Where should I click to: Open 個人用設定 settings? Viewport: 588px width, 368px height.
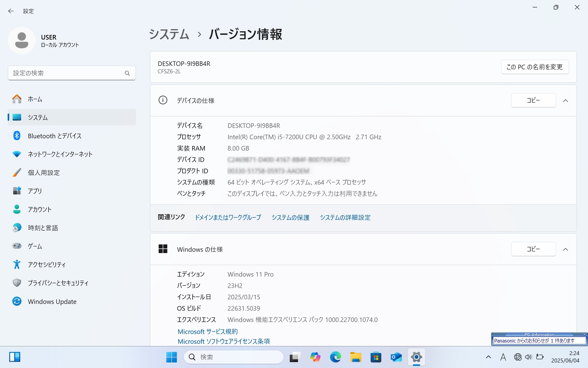click(x=72, y=173)
